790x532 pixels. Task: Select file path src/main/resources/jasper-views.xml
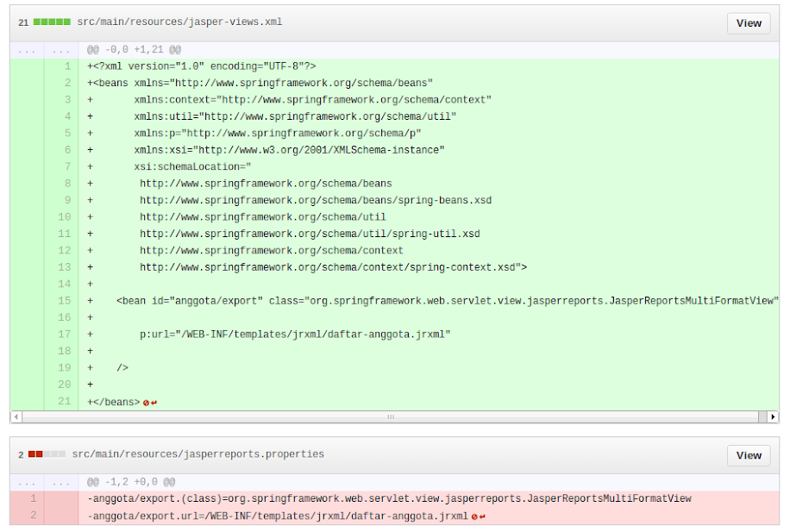coord(179,22)
